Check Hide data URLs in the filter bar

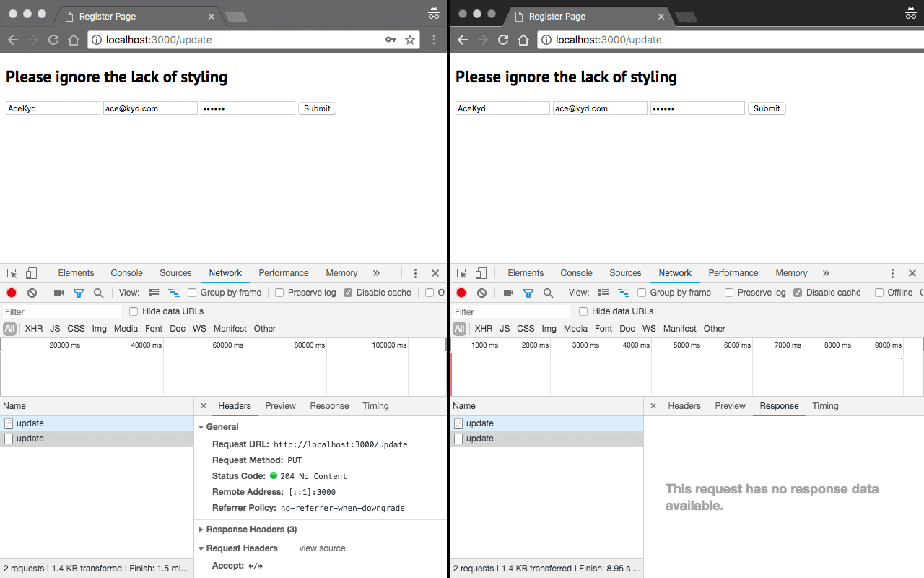[133, 311]
